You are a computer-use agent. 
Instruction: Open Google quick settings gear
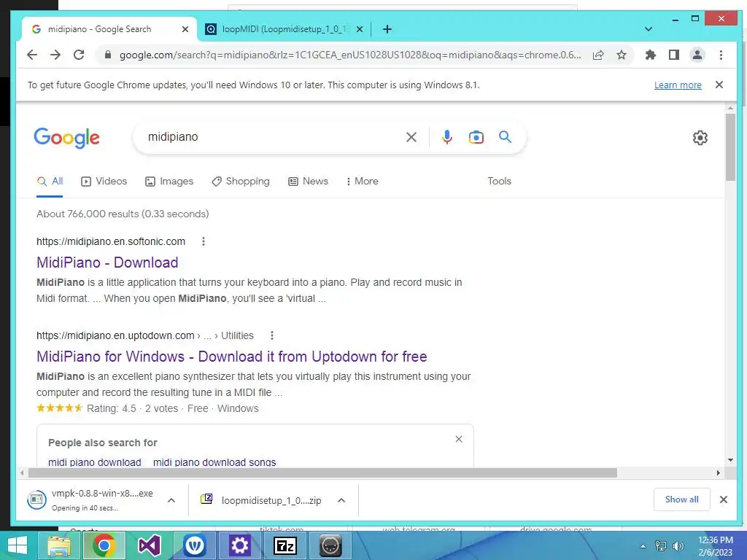(700, 138)
